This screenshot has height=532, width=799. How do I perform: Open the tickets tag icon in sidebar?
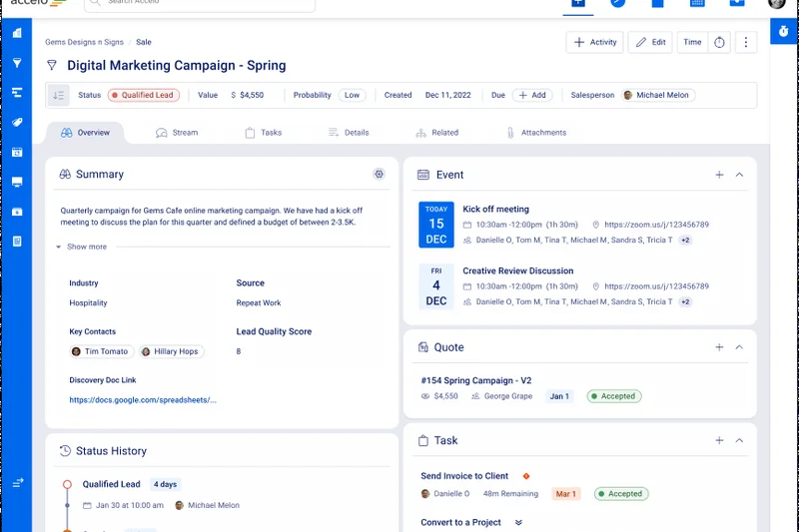click(x=17, y=123)
